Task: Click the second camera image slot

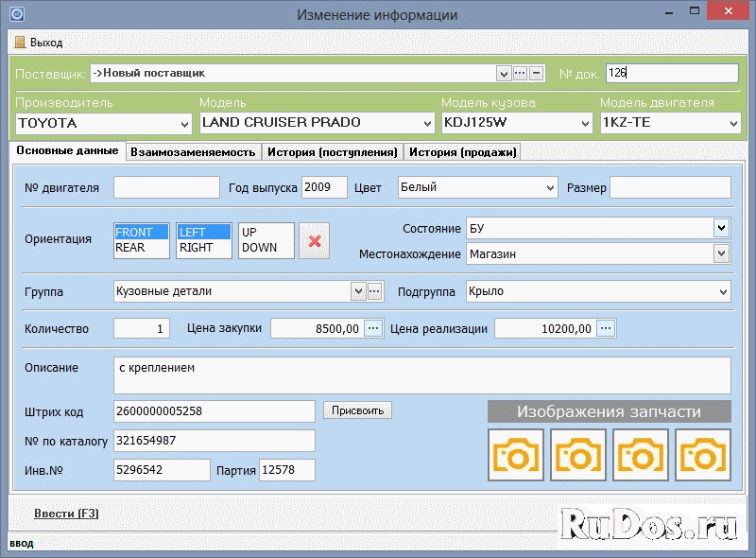Action: coord(578,455)
